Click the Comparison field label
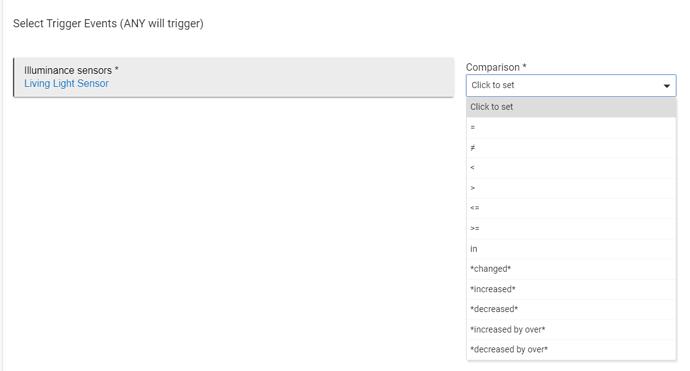 (496, 67)
